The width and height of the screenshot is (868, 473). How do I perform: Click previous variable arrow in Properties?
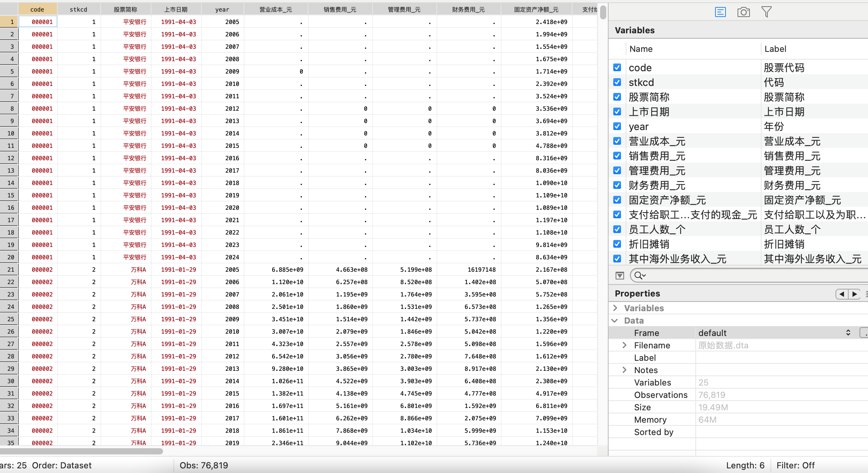pyautogui.click(x=842, y=294)
